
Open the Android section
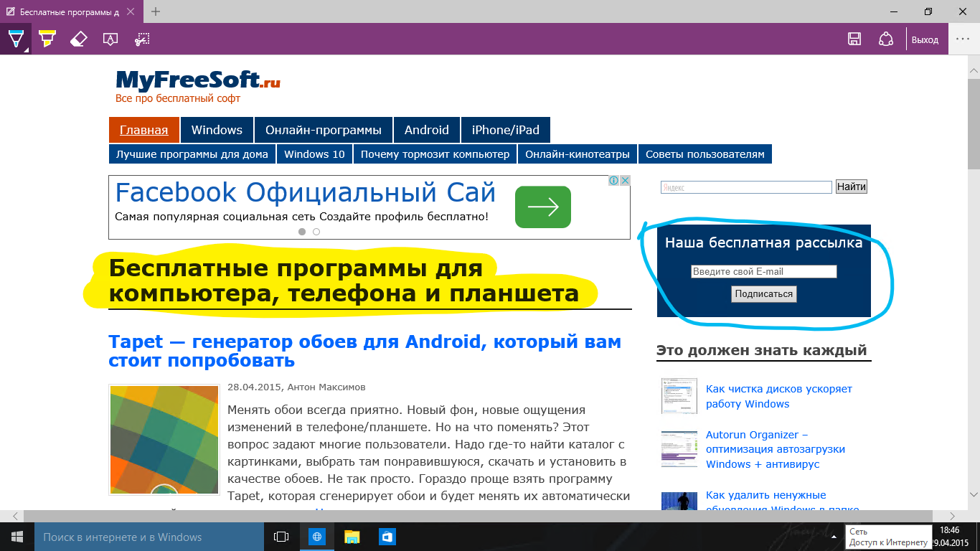click(427, 130)
